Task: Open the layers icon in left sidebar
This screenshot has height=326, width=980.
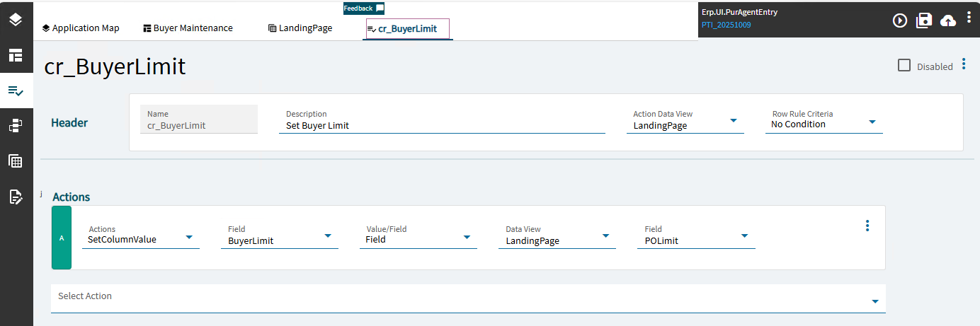Action: pyautogui.click(x=16, y=19)
